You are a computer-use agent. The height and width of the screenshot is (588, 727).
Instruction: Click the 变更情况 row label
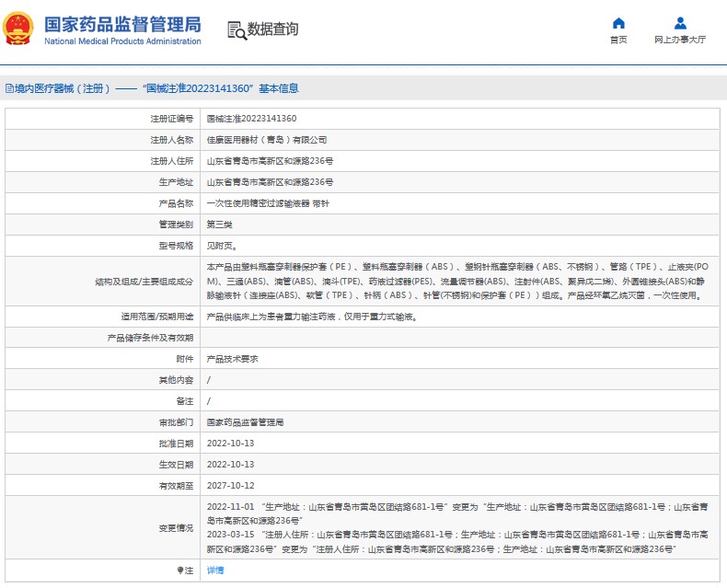(176, 528)
